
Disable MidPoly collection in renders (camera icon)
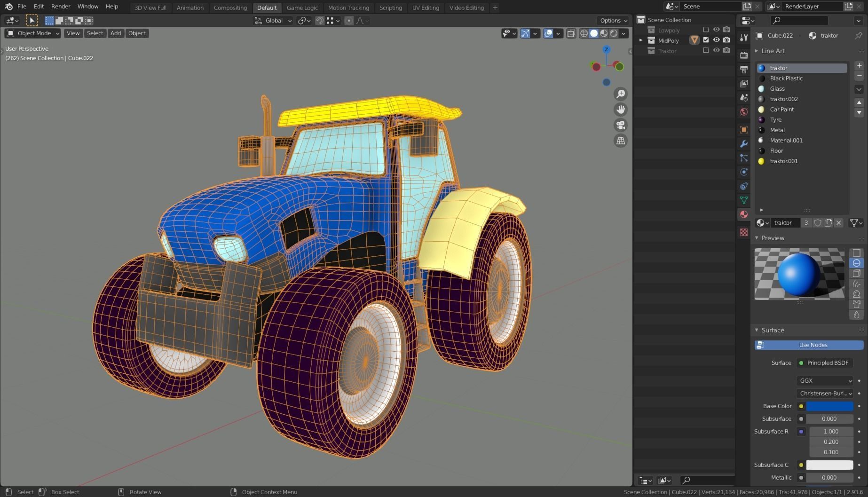click(726, 40)
